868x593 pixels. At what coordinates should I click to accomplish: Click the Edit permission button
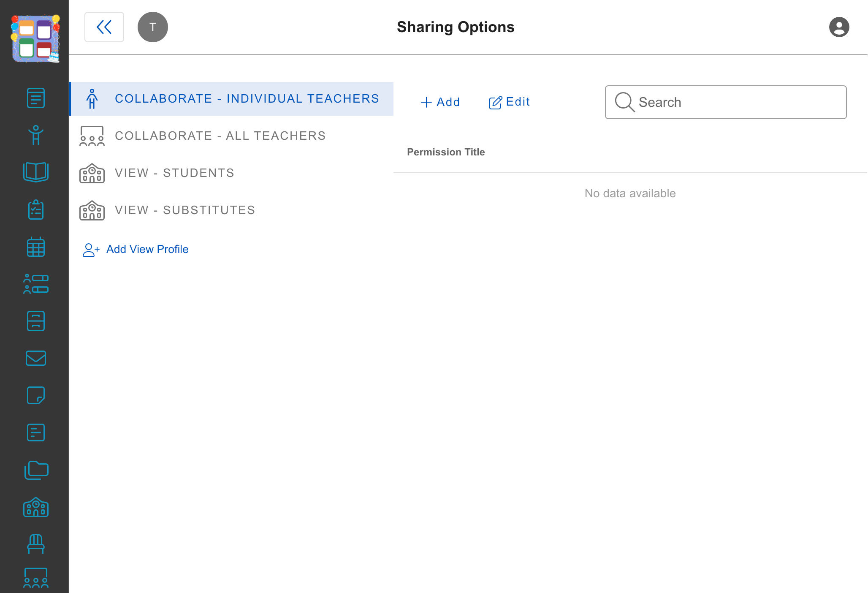[509, 102]
